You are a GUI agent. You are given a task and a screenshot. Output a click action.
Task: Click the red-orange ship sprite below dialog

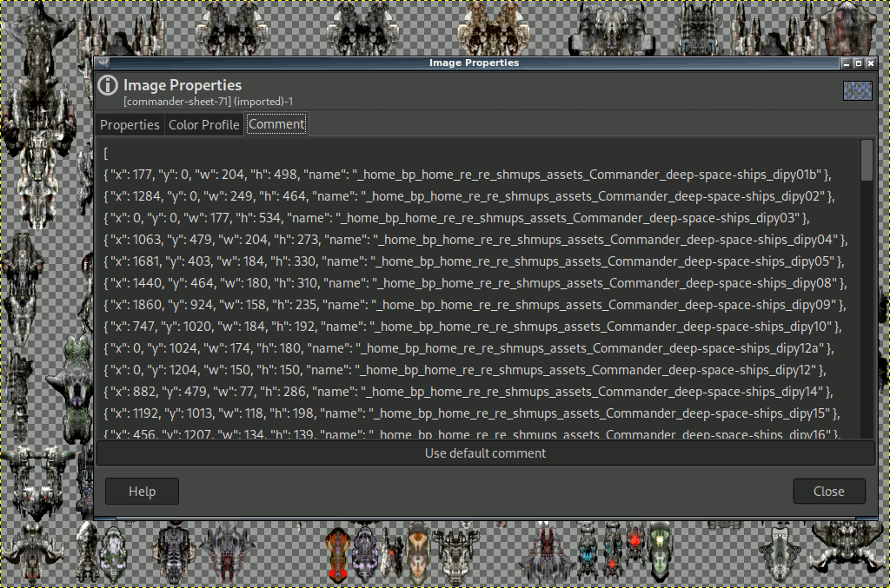click(x=338, y=552)
